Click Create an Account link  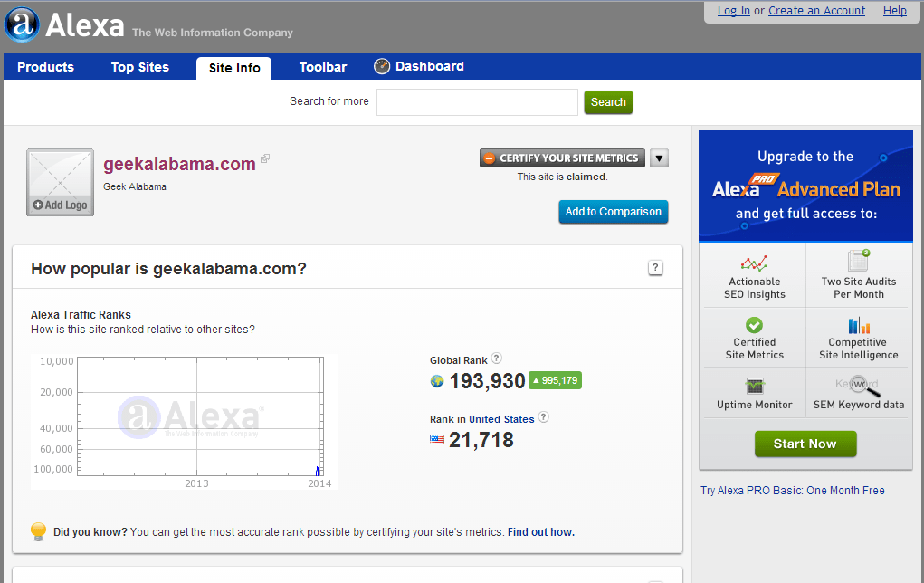816,11
